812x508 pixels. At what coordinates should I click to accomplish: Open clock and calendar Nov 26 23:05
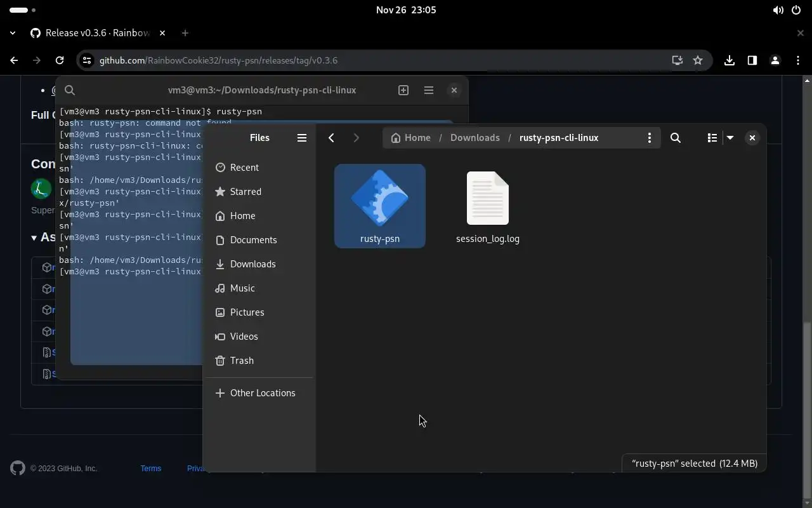click(x=406, y=10)
